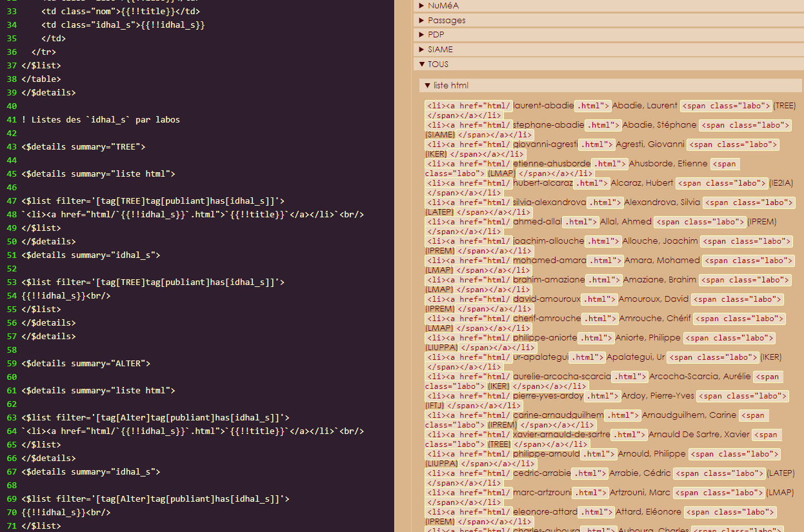Follow the 'Artzrouni, Marc' link
The height and width of the screenshot is (532, 804).
[639, 493]
